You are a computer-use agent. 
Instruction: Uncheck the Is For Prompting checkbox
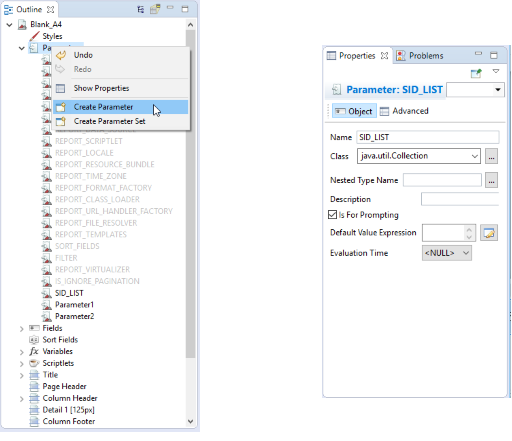click(x=332, y=215)
